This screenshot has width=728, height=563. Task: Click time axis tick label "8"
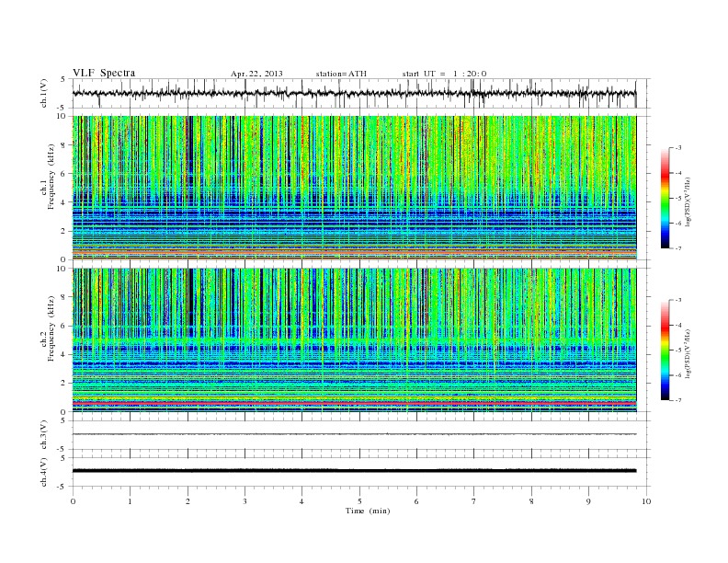point(531,501)
